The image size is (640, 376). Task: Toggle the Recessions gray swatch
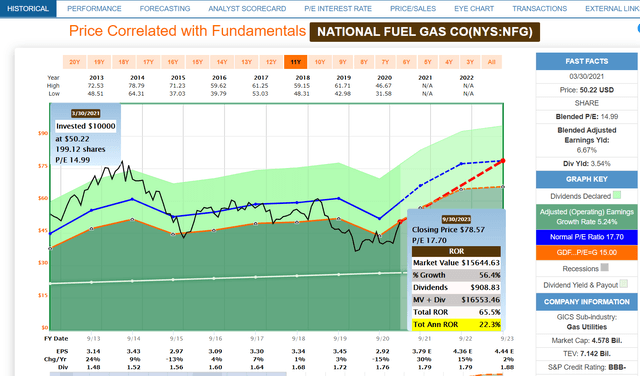[605, 267]
